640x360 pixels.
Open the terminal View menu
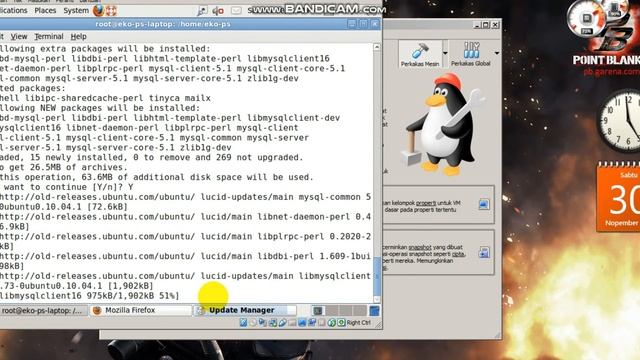pyautogui.click(x=19, y=36)
